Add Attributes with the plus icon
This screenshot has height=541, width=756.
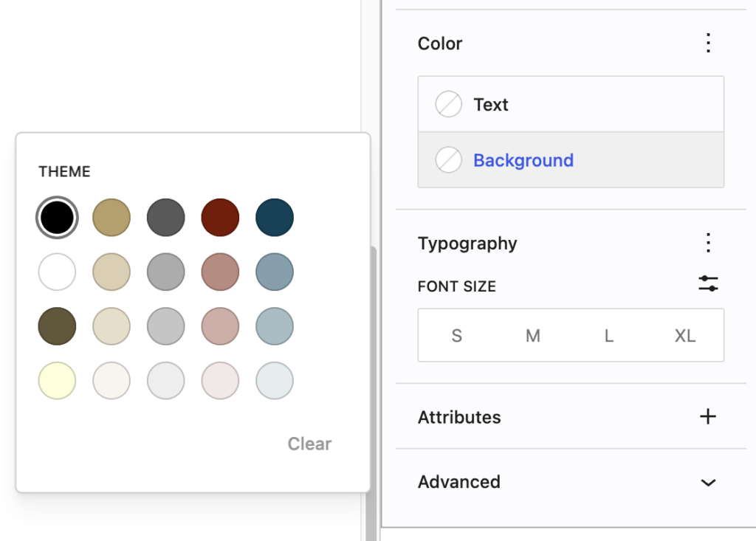(x=708, y=416)
